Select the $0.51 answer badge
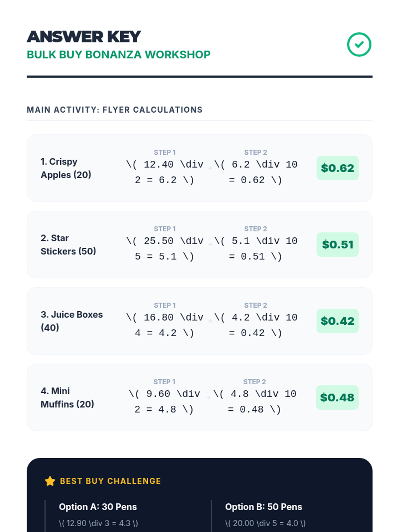Image resolution: width=399 pixels, height=532 pixels. (x=337, y=244)
